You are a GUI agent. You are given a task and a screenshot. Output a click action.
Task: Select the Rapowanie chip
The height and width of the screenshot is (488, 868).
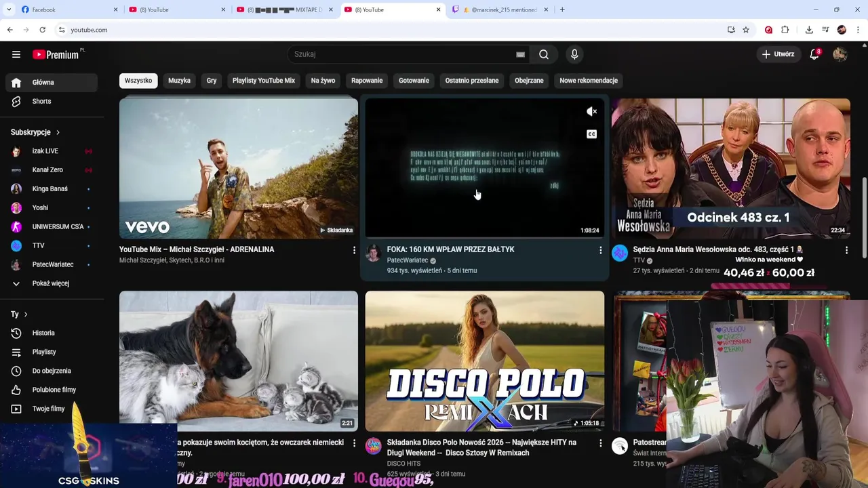pos(367,80)
